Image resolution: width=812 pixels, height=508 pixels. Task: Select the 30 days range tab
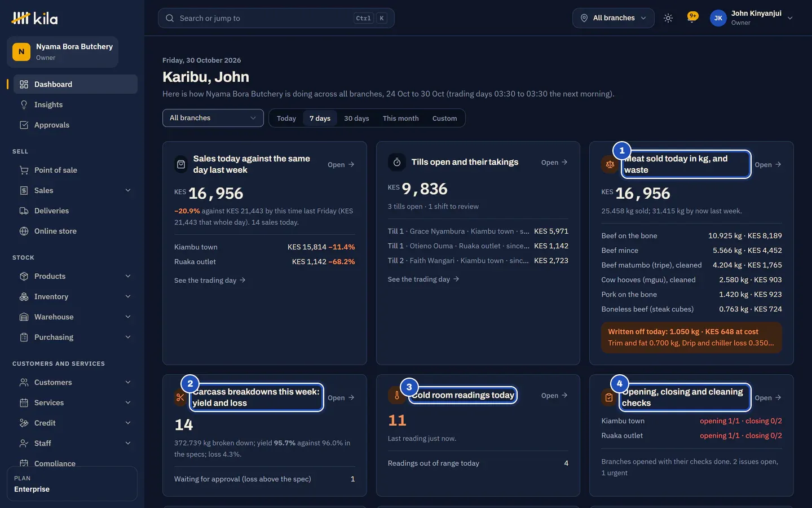point(356,118)
